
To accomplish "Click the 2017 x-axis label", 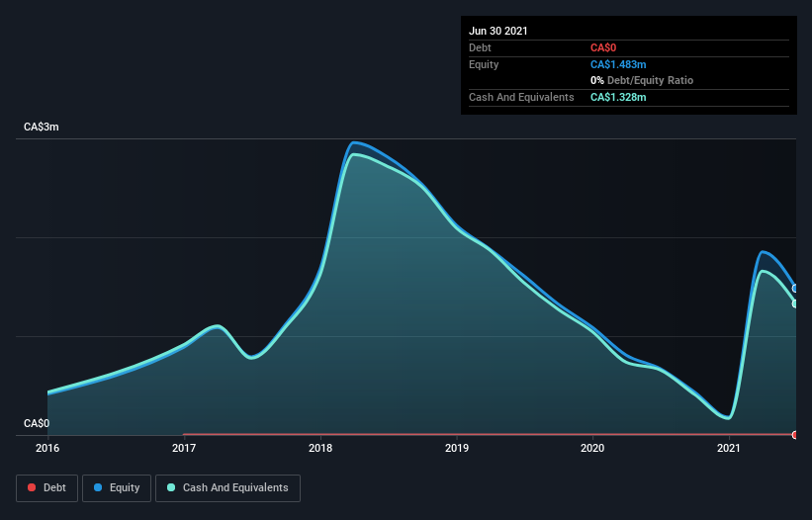I will [x=184, y=448].
